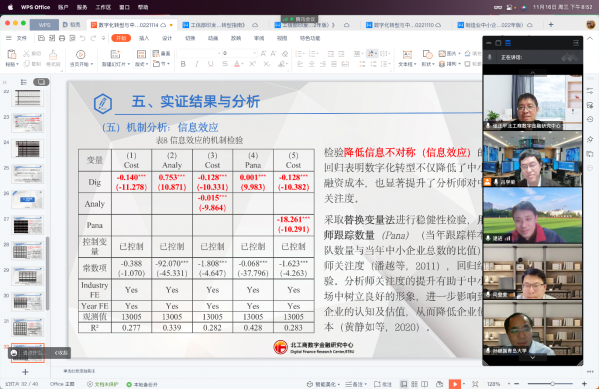
Task: Select slide 28 thumbnail in panel
Action: click(x=28, y=251)
